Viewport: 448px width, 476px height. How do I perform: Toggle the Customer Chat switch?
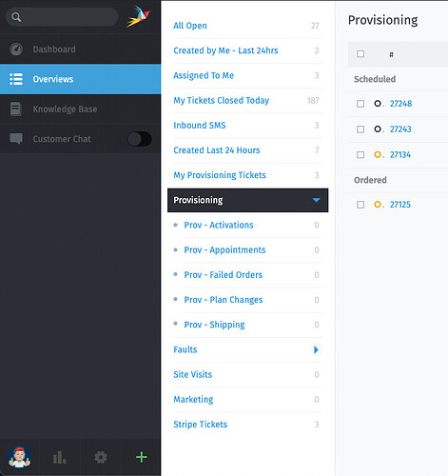point(139,139)
